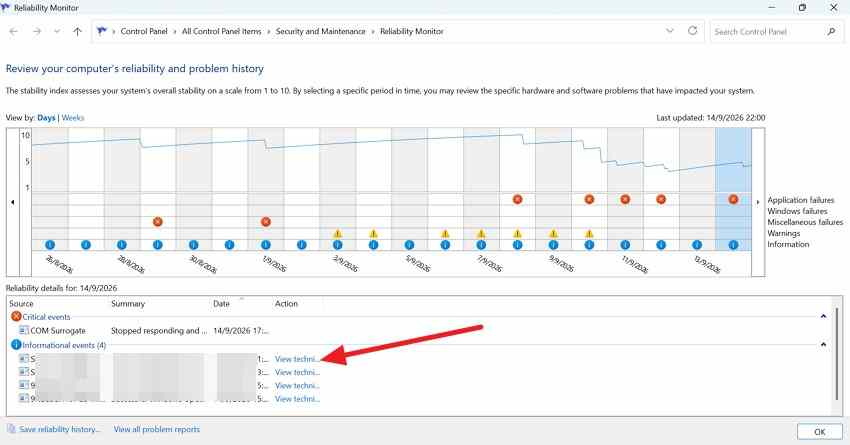Open the All Control Panel Items breadcrumb

pyautogui.click(x=222, y=31)
